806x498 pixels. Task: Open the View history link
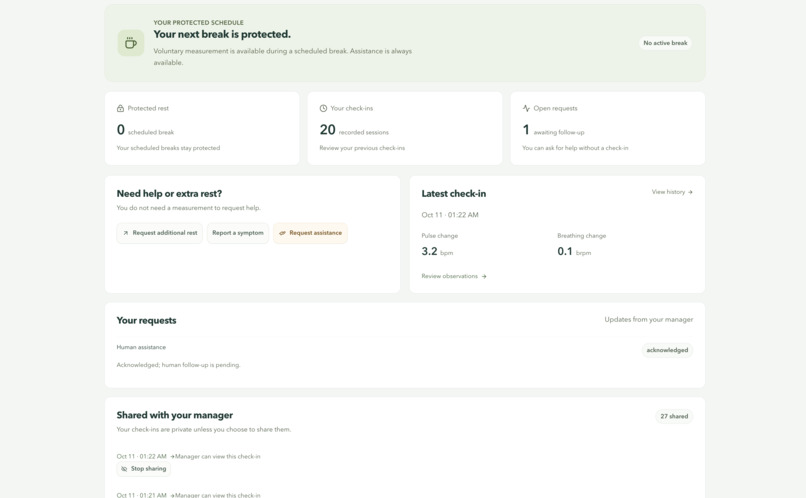pyautogui.click(x=672, y=192)
